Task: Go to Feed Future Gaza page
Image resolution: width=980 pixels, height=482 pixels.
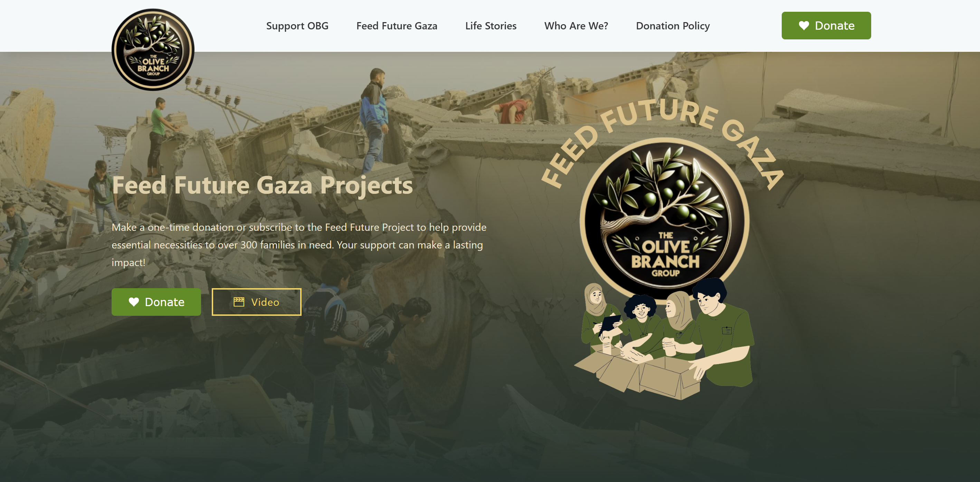Action: (397, 26)
